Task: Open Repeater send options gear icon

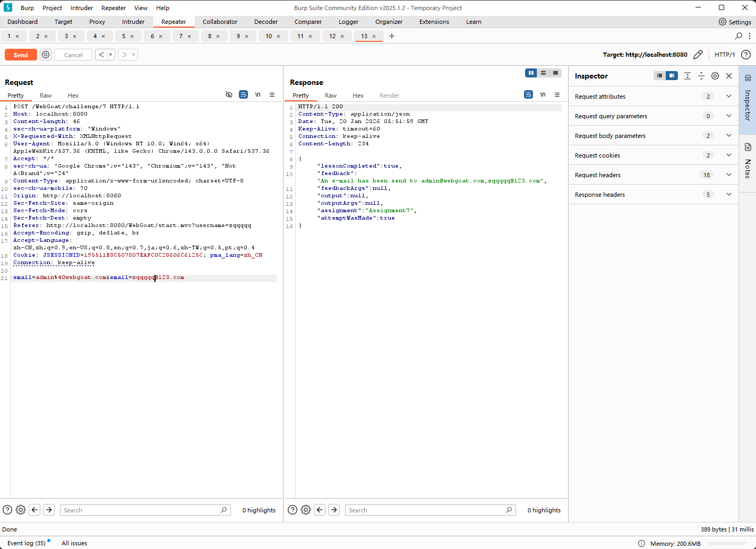Action: [x=46, y=55]
